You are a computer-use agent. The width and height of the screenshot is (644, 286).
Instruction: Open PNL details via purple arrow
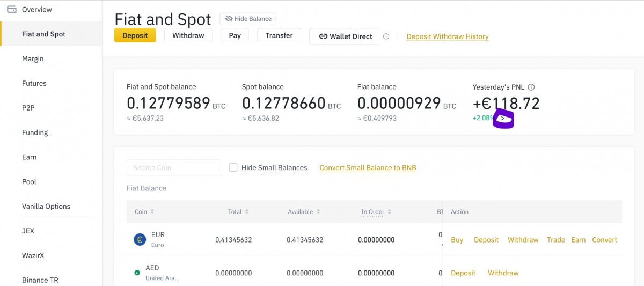503,119
